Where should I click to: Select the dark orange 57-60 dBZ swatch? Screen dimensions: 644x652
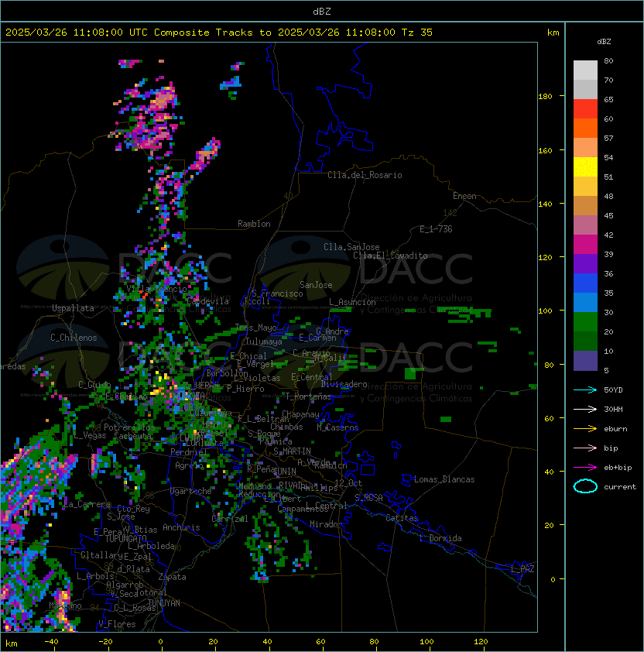coord(585,129)
